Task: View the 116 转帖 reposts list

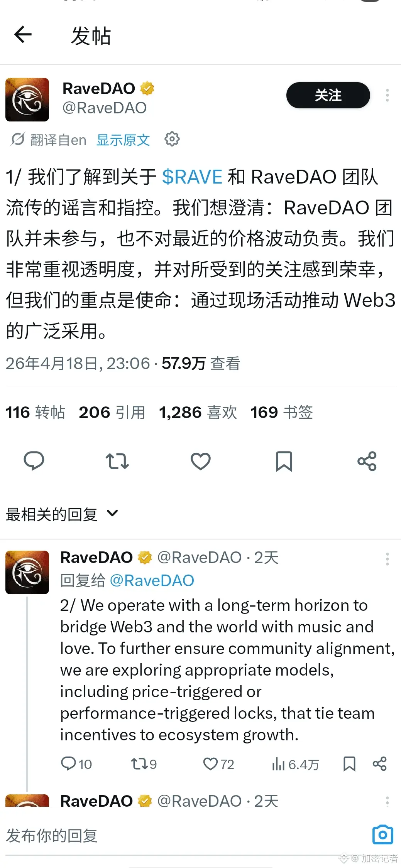Action: (35, 412)
